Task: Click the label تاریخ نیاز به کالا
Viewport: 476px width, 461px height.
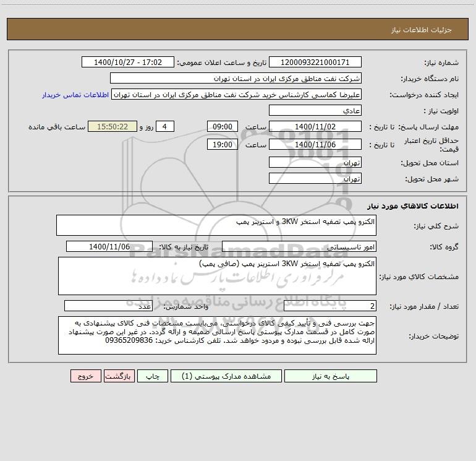Action: tap(184, 247)
